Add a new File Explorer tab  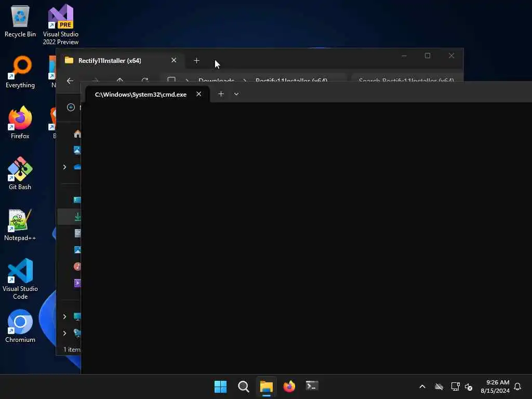[x=196, y=61]
